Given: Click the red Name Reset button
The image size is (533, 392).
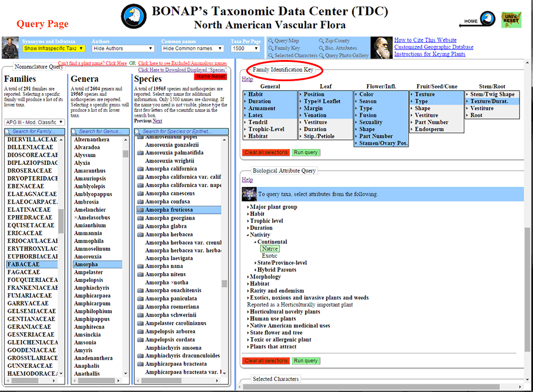Looking at the screenshot, I should point(210,77).
